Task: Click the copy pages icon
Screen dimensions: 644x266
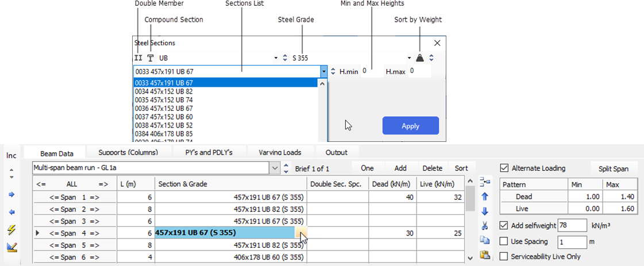Action: [x=485, y=240]
